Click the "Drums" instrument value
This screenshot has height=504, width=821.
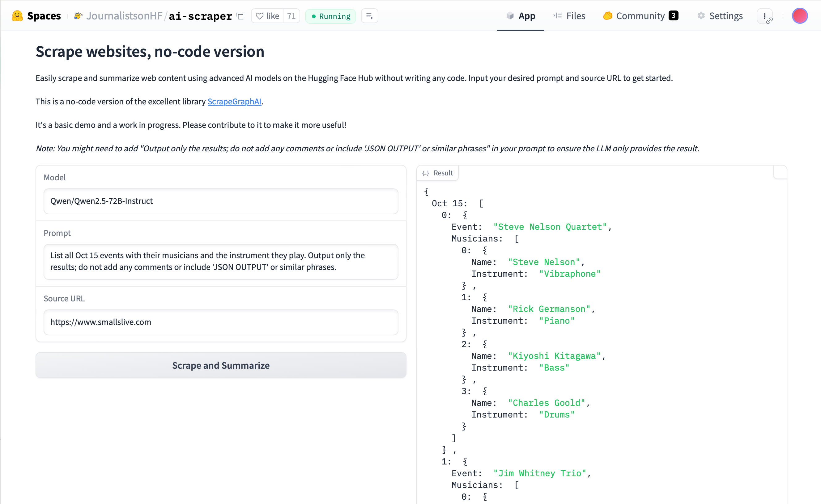[557, 415]
